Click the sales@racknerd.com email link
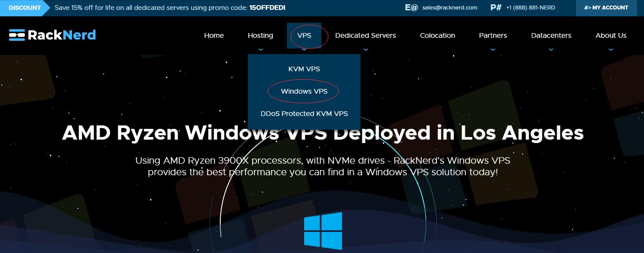Screen dimensions: 644x253 [450, 8]
